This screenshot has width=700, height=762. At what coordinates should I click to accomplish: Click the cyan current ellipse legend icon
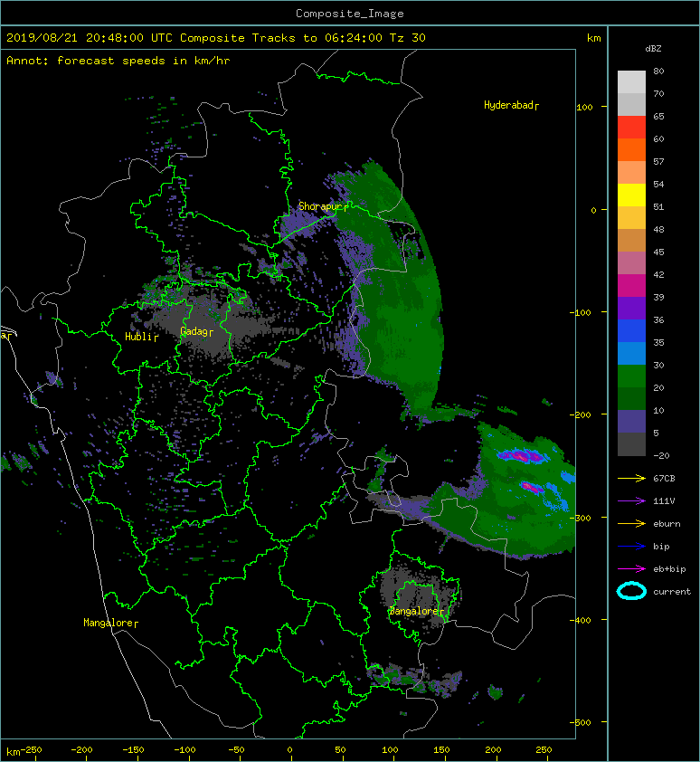click(x=631, y=591)
